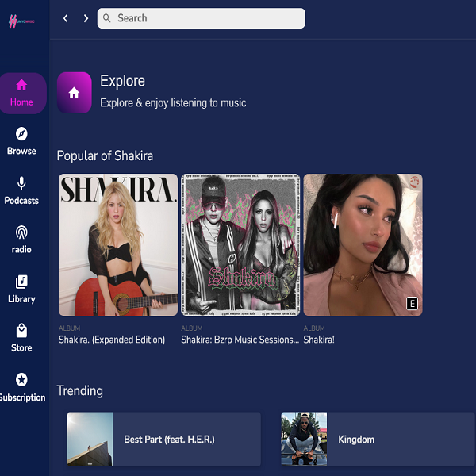
Task: Click 'Shakira. (Expanded Edition)' title link
Action: (x=112, y=340)
